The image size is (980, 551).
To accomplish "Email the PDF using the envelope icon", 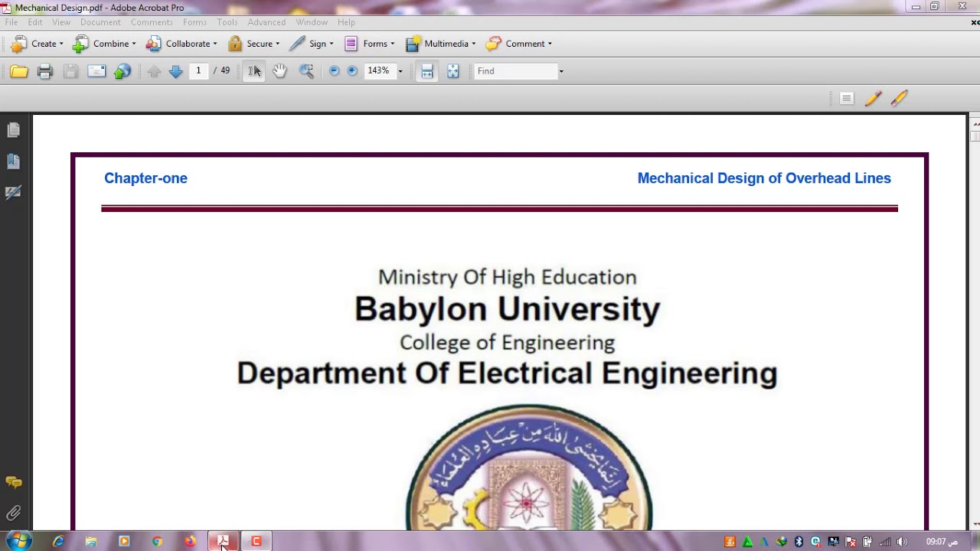I will click(x=96, y=71).
